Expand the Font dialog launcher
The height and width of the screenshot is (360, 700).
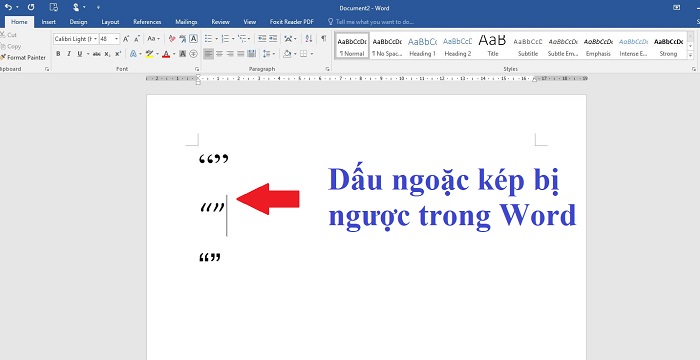click(197, 69)
